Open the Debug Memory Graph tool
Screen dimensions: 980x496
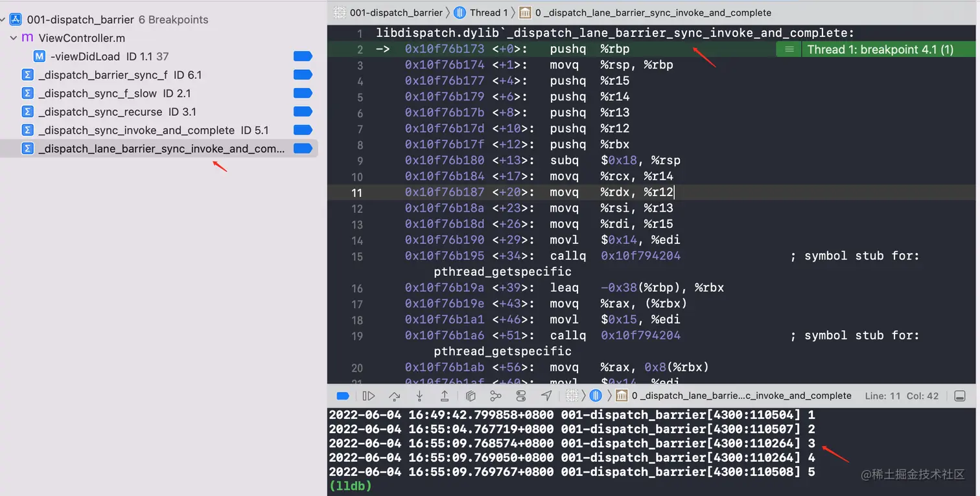pos(496,396)
